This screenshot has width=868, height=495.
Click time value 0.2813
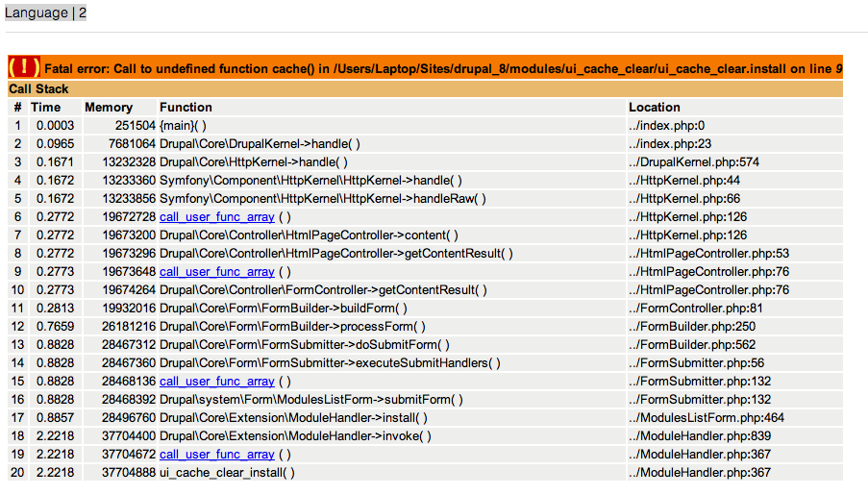(x=56, y=309)
